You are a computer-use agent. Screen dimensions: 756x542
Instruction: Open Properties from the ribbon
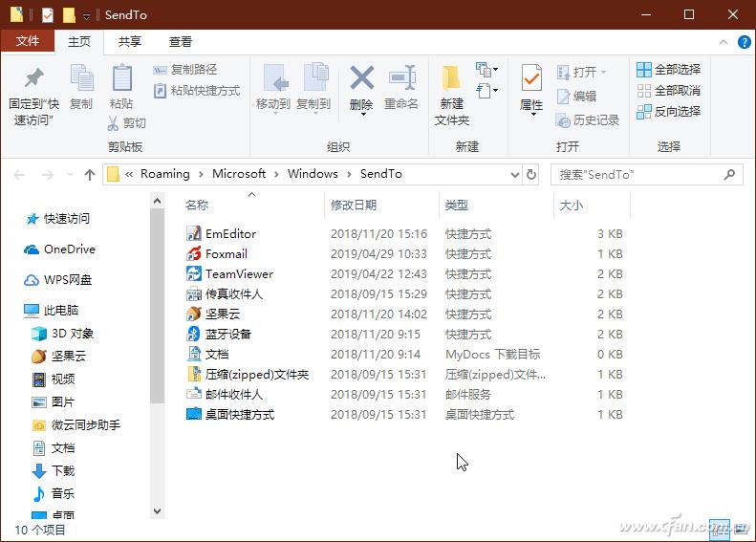tap(531, 78)
